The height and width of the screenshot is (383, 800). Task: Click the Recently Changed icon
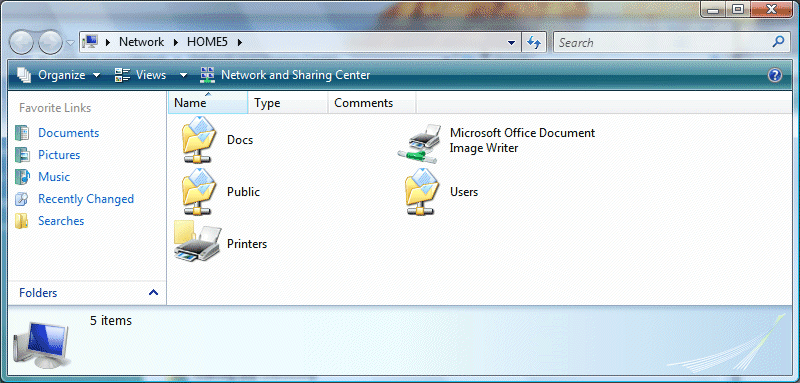[x=22, y=199]
